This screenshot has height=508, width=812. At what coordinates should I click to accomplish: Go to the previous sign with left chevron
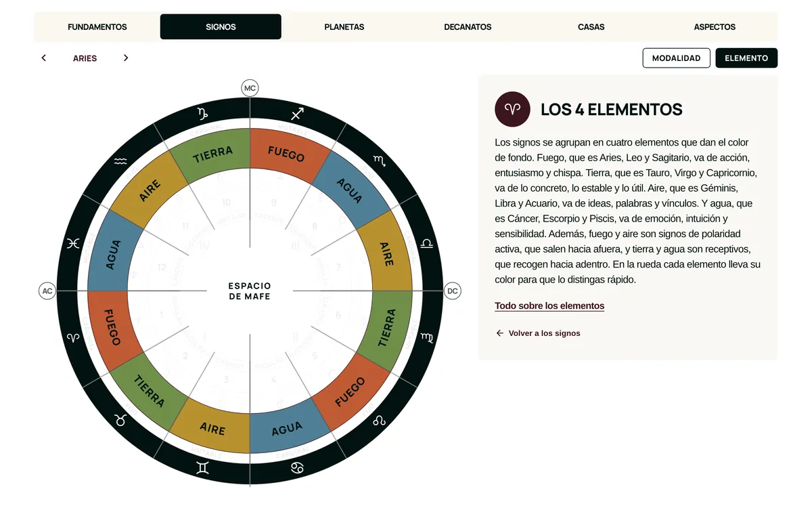click(44, 58)
